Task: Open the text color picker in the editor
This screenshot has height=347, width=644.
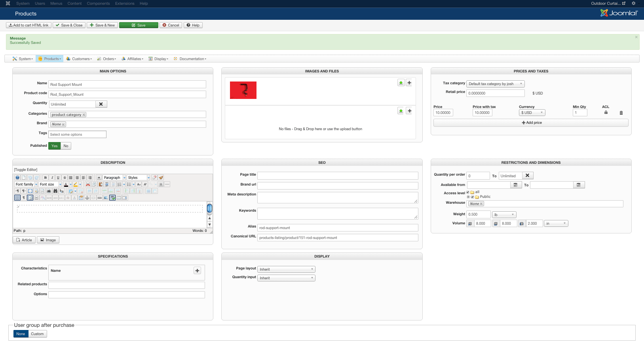Action: click(66, 184)
